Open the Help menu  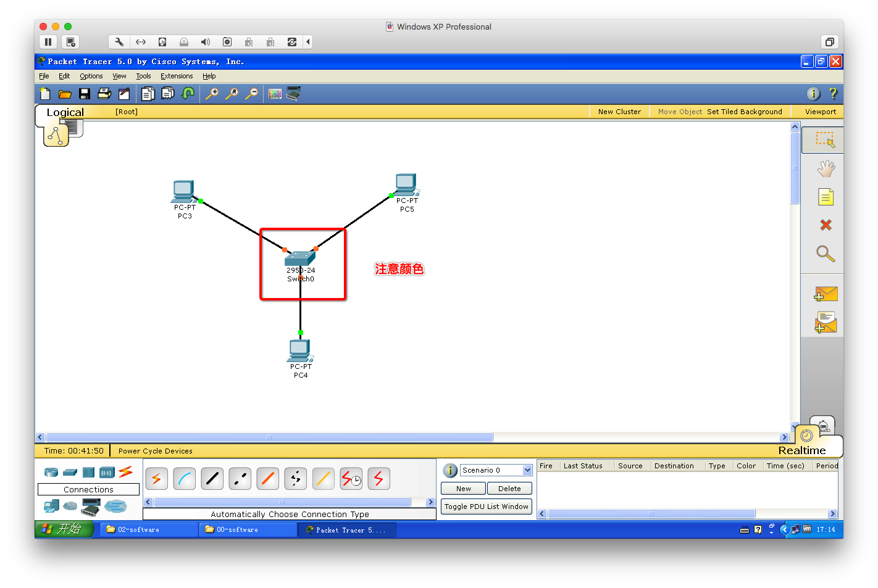click(x=209, y=76)
